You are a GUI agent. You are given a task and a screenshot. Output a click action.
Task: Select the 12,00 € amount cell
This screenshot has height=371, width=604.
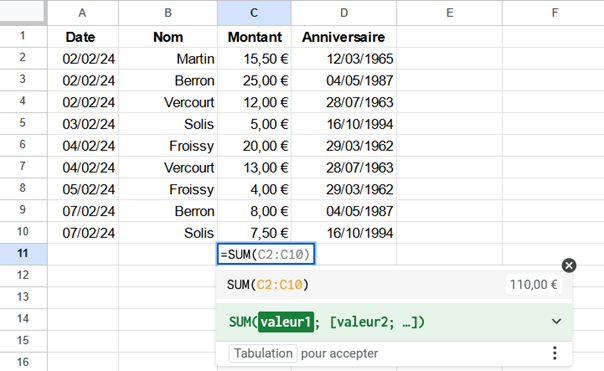click(x=254, y=102)
